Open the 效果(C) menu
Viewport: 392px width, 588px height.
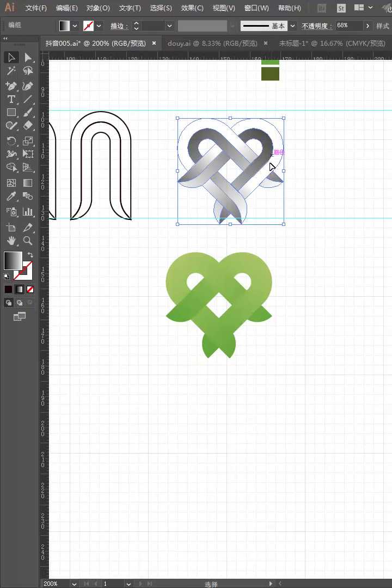tap(192, 8)
